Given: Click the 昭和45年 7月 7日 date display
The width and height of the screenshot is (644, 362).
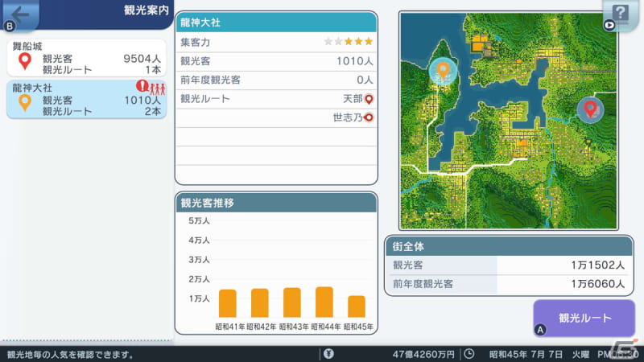Looking at the screenshot, I should (526, 354).
